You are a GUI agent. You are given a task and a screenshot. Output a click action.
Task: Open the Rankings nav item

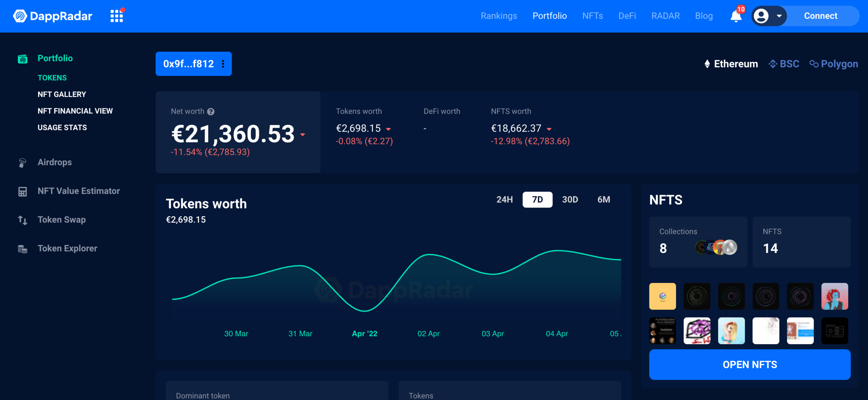(x=499, y=16)
